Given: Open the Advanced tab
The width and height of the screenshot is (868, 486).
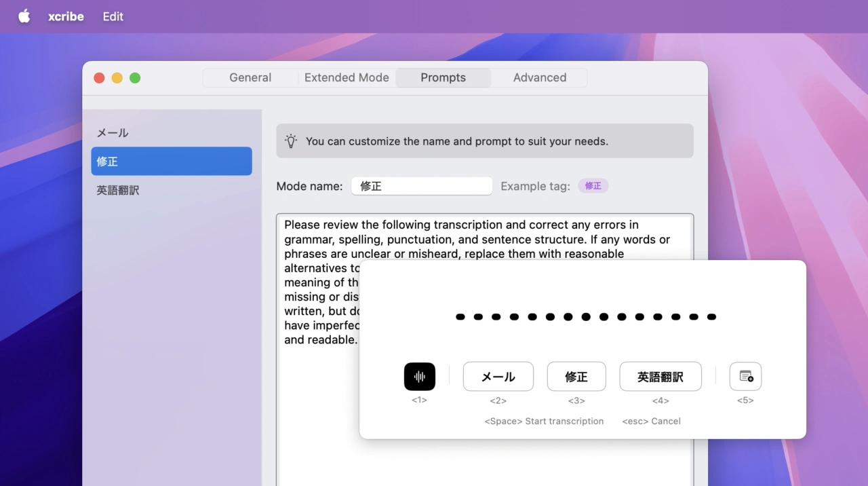Looking at the screenshot, I should tap(539, 77).
